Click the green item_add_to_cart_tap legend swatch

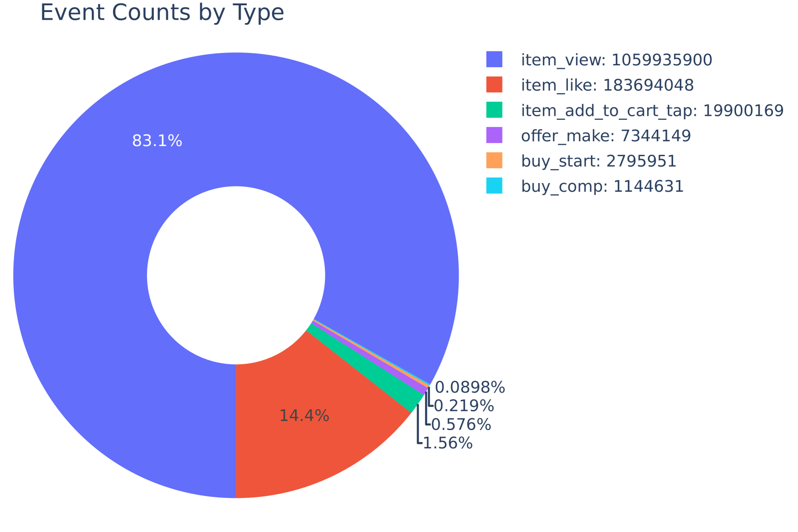point(494,111)
